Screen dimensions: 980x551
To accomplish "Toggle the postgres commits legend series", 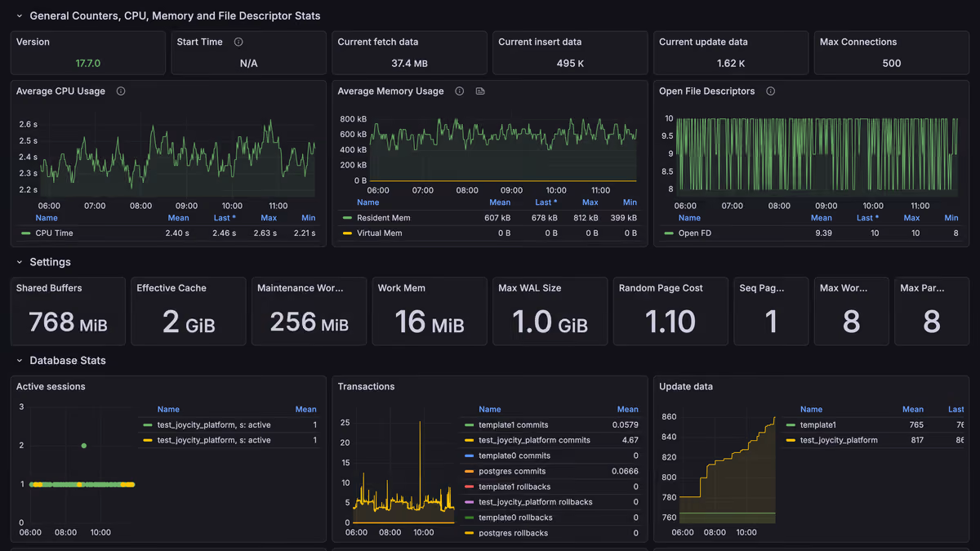I will (512, 472).
